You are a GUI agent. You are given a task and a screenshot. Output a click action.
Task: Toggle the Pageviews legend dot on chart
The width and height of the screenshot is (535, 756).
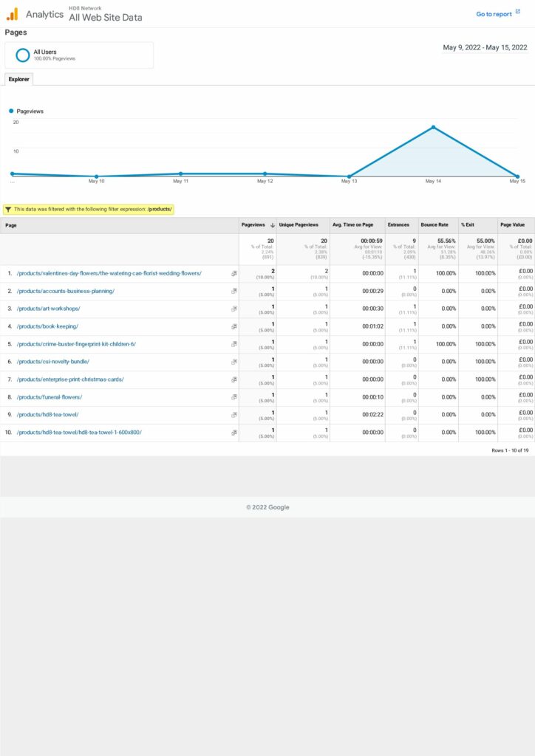pos(12,111)
